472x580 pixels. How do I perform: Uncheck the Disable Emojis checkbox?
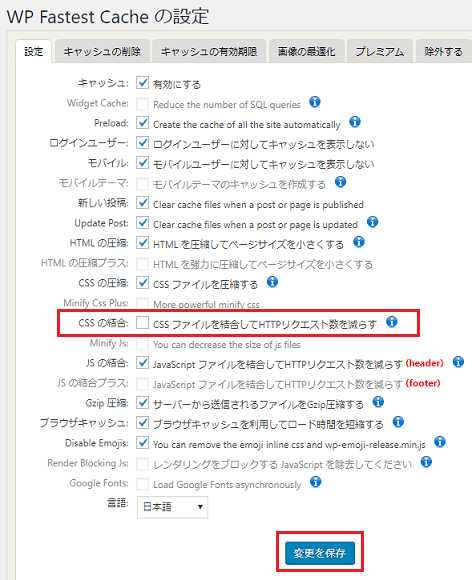click(142, 442)
